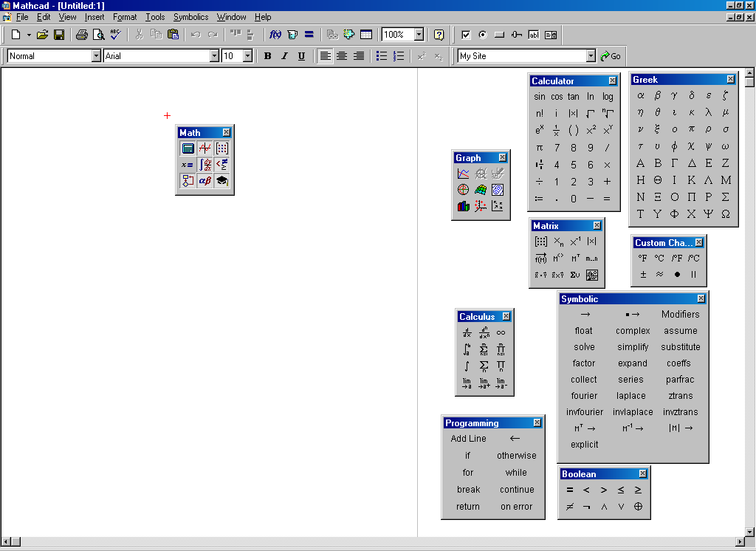Insert the not-equal operator in the Boolean palette
The image size is (756, 551).
[570, 507]
